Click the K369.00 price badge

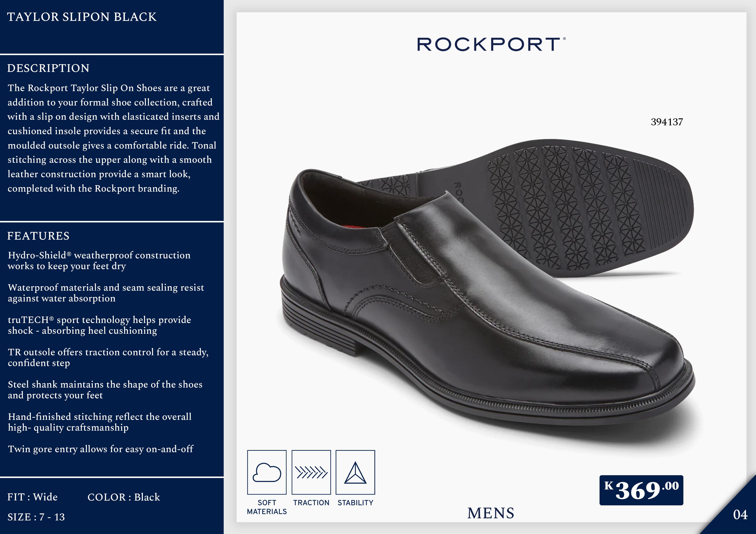point(641,490)
